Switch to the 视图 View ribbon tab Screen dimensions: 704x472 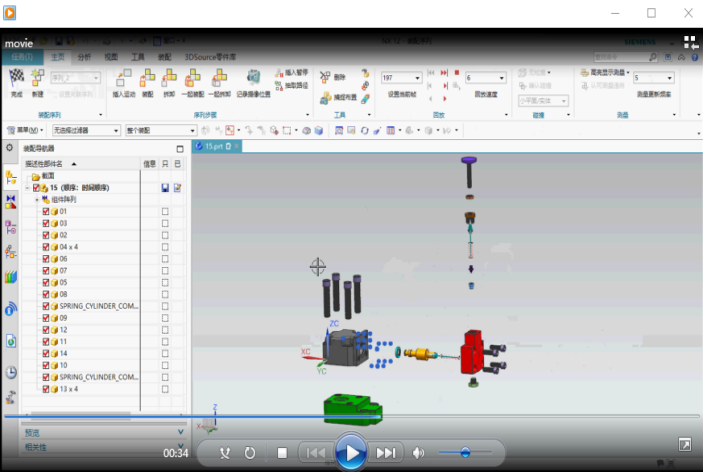pyautogui.click(x=111, y=57)
